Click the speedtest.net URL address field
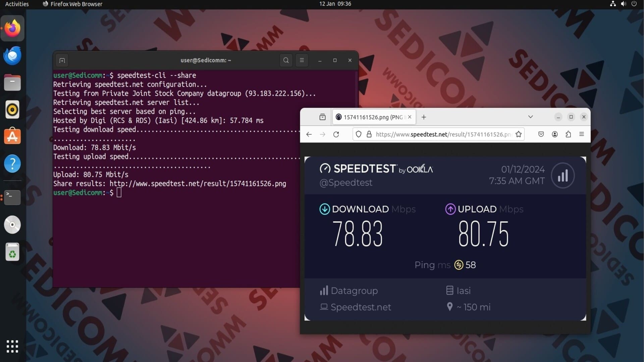 (443, 134)
